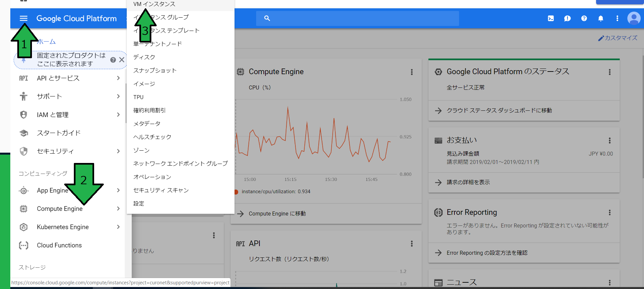This screenshot has height=289, width=644.
Task: Open the user account avatar
Action: pyautogui.click(x=634, y=18)
